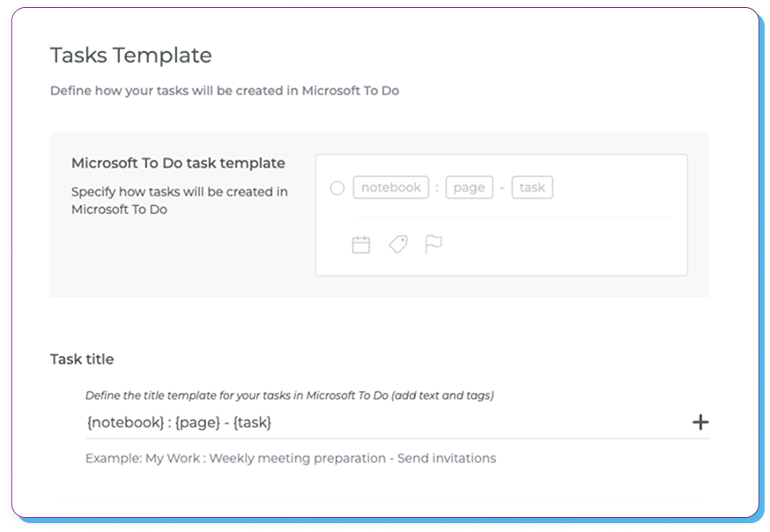
Task: Select the page tag chip
Action: coord(469,188)
